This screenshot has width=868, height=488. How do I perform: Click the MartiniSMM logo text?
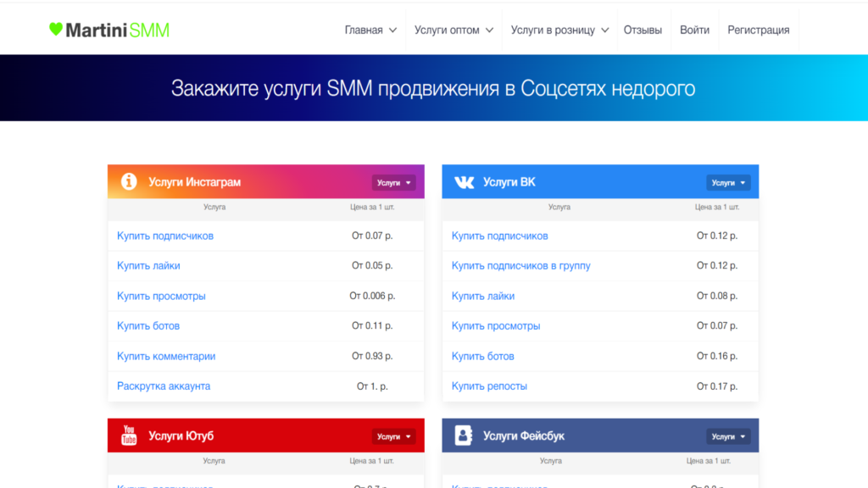117,30
